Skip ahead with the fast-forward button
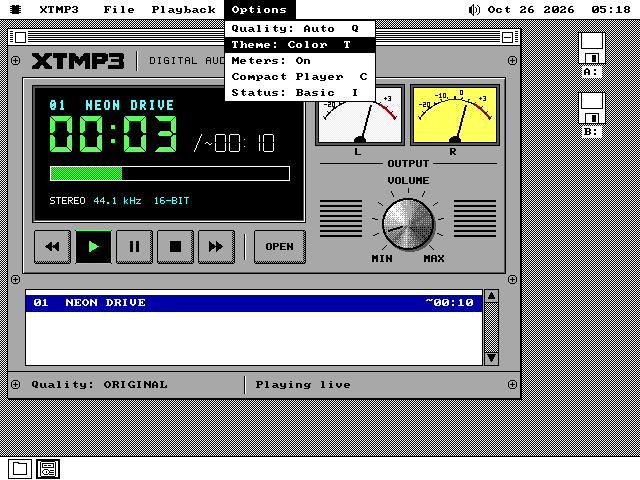This screenshot has height=480, width=640. (216, 247)
